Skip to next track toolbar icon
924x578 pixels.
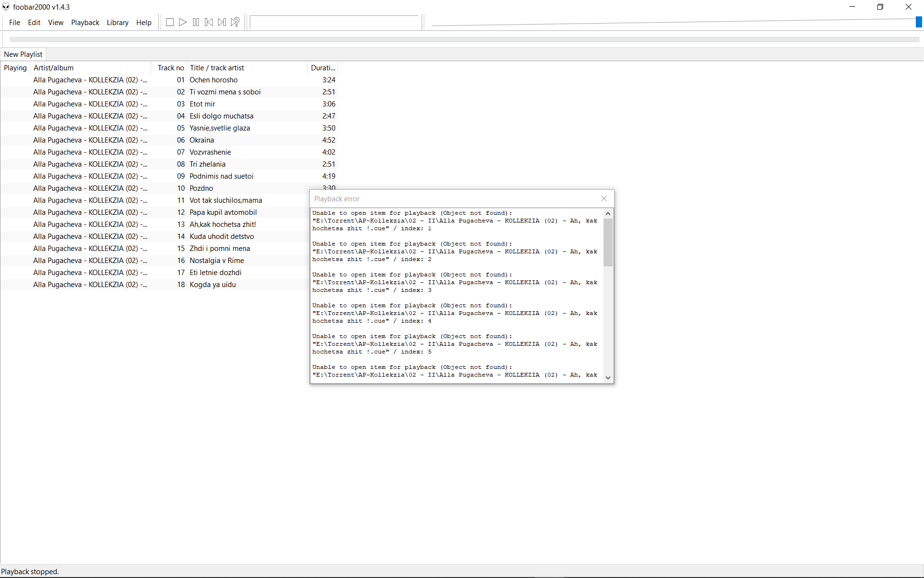[222, 22]
